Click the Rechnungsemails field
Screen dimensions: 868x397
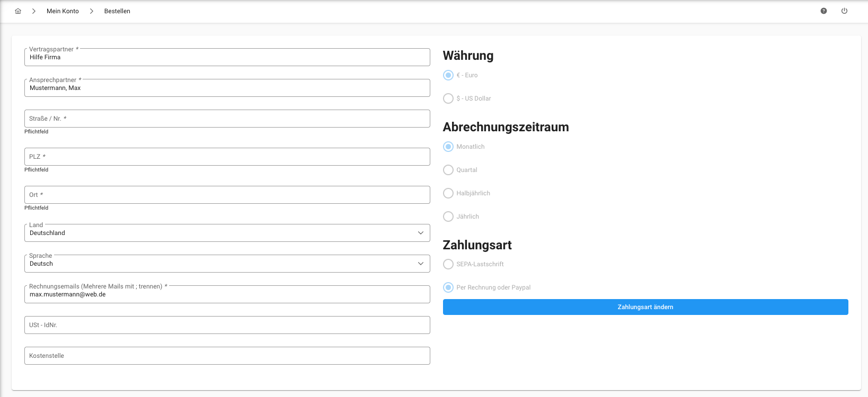pyautogui.click(x=227, y=294)
